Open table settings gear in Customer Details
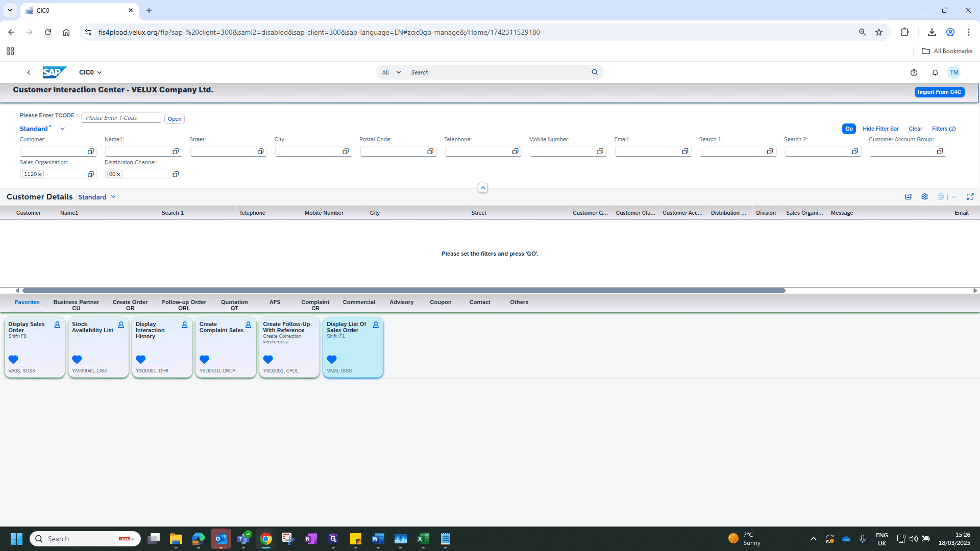Screen dimensions: 980x551 point(924,197)
